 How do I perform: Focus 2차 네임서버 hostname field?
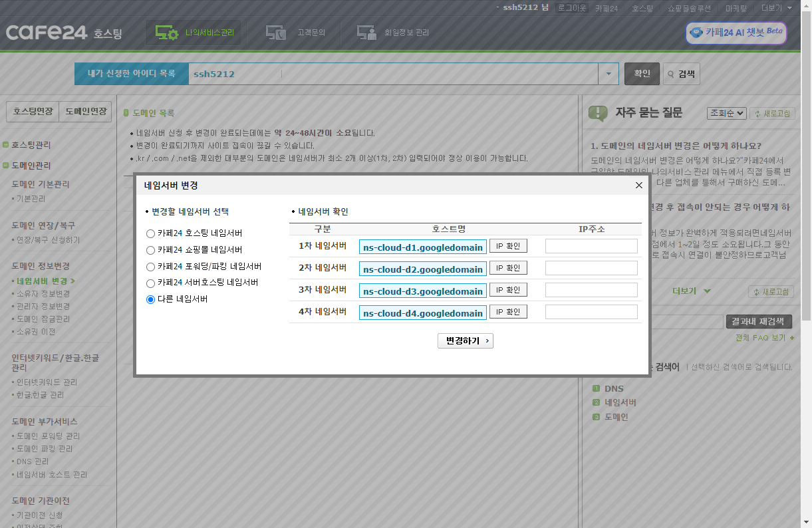click(x=423, y=269)
